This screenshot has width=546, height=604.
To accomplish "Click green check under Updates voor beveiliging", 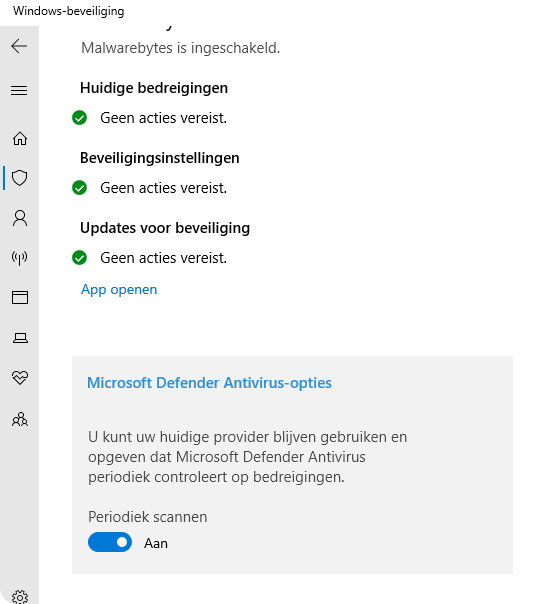I will pyautogui.click(x=79, y=258).
